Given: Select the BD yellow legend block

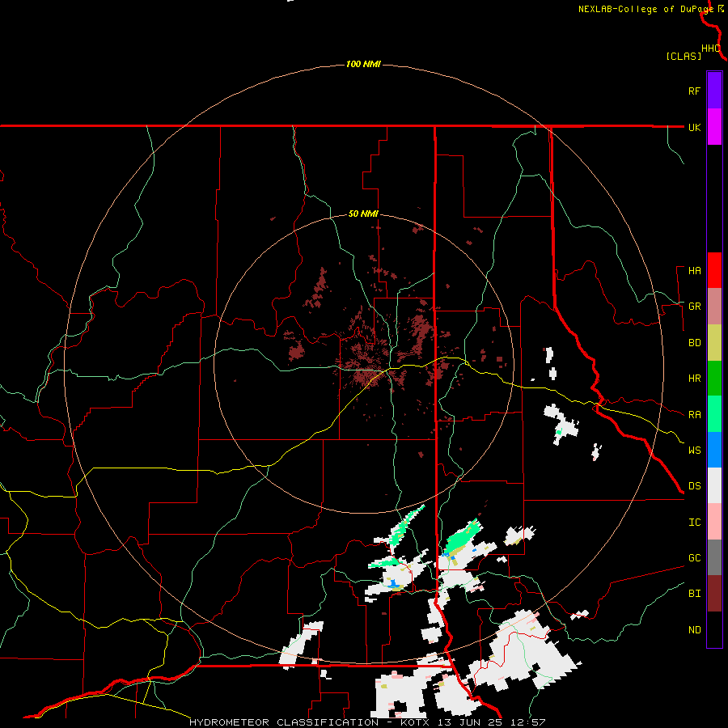Looking at the screenshot, I should 714,343.
